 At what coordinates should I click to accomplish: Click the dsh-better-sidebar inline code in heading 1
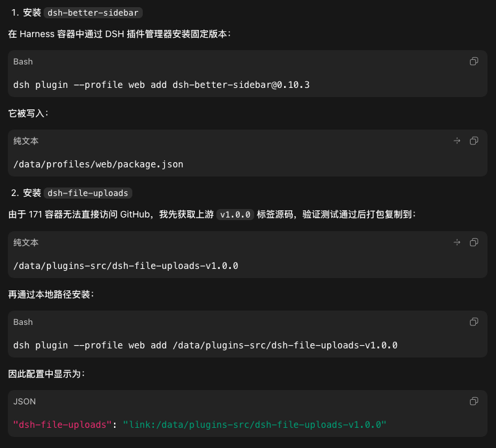(x=93, y=12)
